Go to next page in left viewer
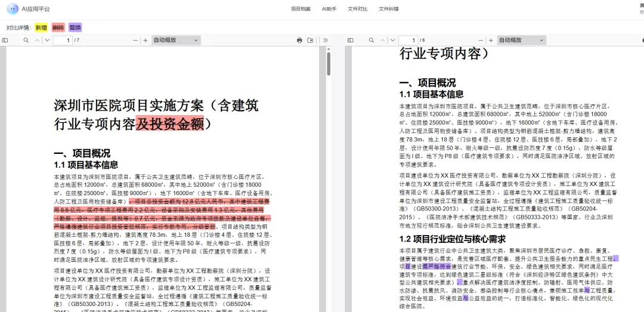Viewport: 644px width, 312px height. (47, 41)
